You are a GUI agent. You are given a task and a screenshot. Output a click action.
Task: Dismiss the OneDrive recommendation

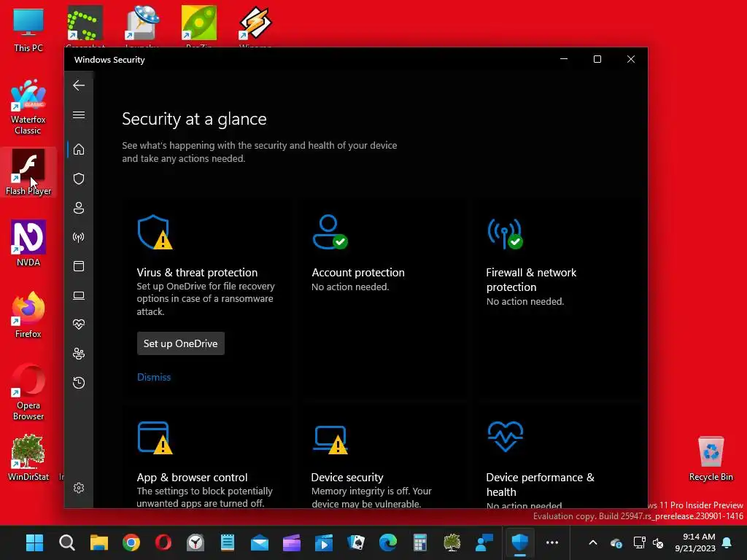pos(154,377)
